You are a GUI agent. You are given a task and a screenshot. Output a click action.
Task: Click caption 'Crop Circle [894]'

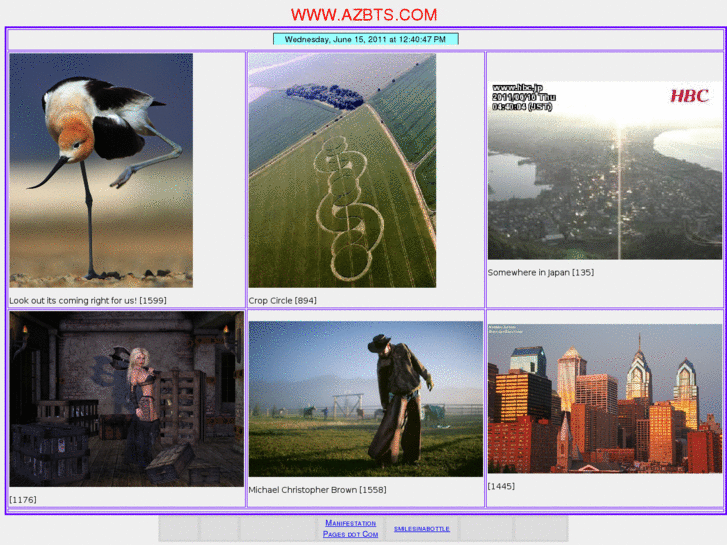pos(283,301)
